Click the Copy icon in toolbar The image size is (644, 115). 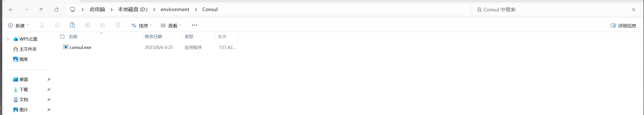tap(57, 25)
